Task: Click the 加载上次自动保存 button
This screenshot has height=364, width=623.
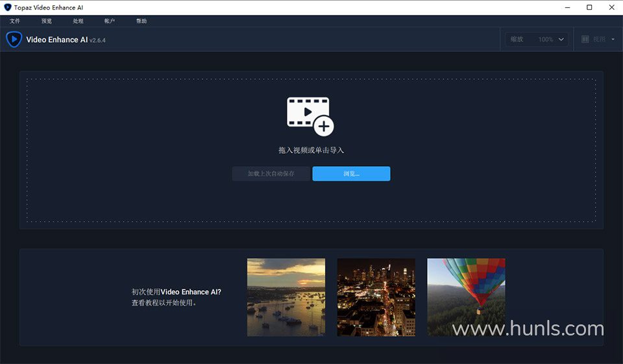Action: [271, 174]
